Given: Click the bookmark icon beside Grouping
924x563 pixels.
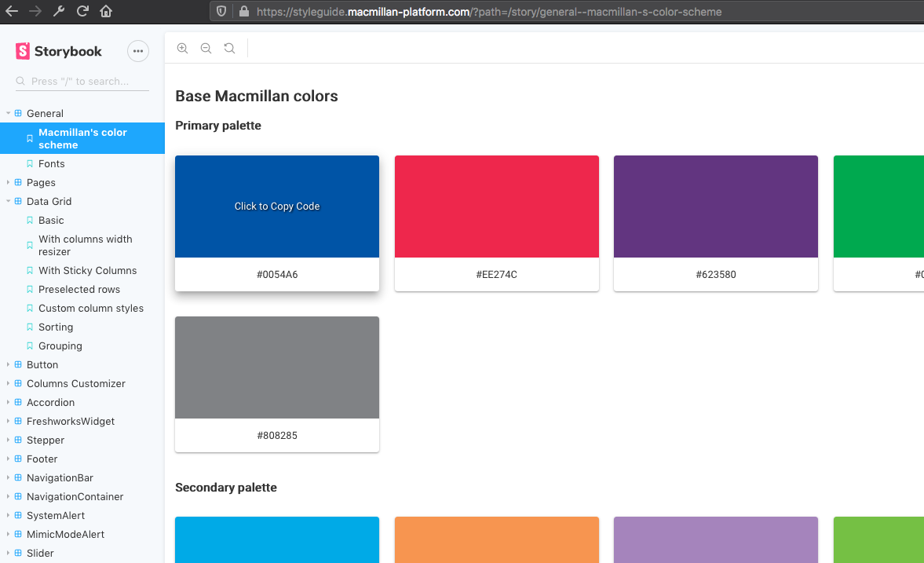Looking at the screenshot, I should 30,346.
